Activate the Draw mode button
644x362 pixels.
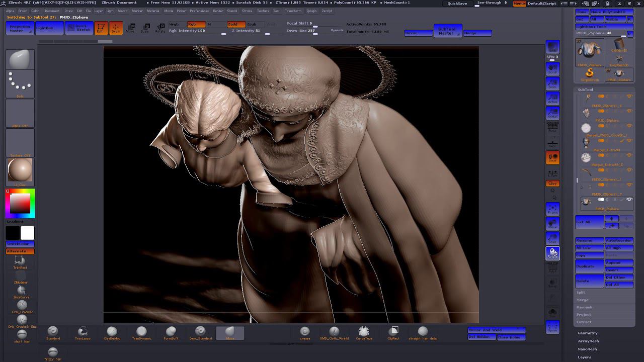[116, 28]
